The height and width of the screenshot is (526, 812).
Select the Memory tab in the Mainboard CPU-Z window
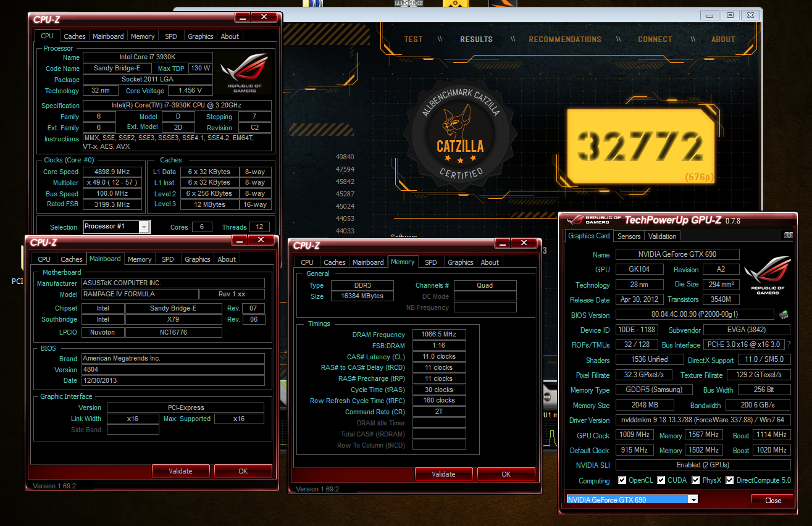coord(140,259)
